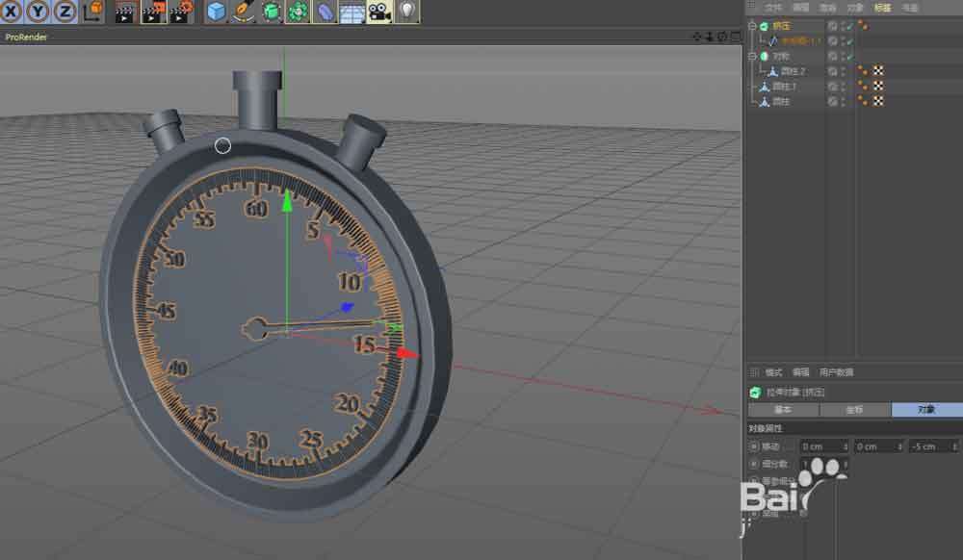963x560 pixels.
Task: Collapse the symmetry object tree node
Action: 753,56
